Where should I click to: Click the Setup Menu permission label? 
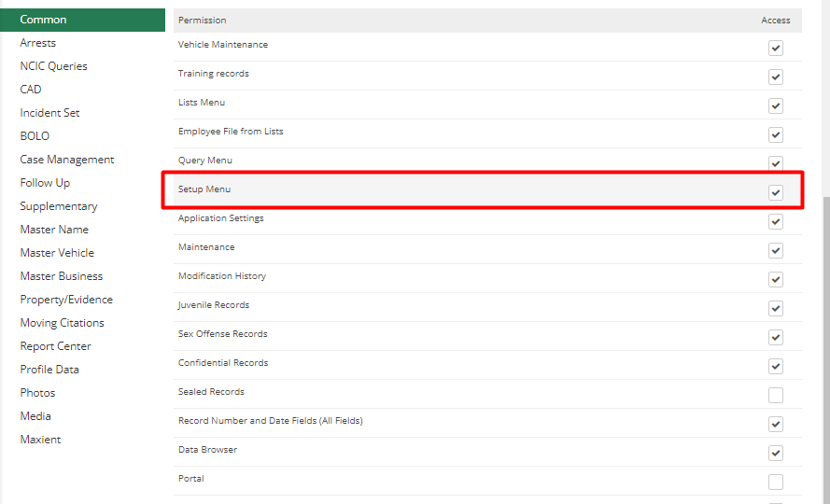(204, 189)
